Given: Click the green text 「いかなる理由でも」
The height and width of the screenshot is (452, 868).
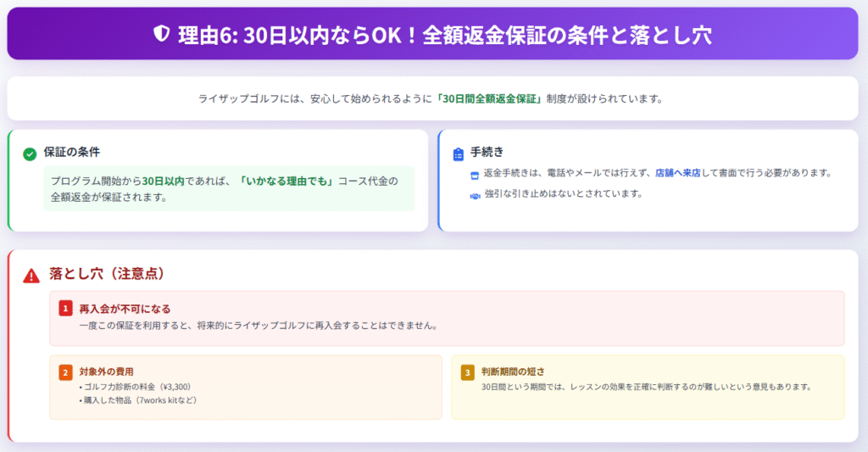Looking at the screenshot, I should [287, 181].
